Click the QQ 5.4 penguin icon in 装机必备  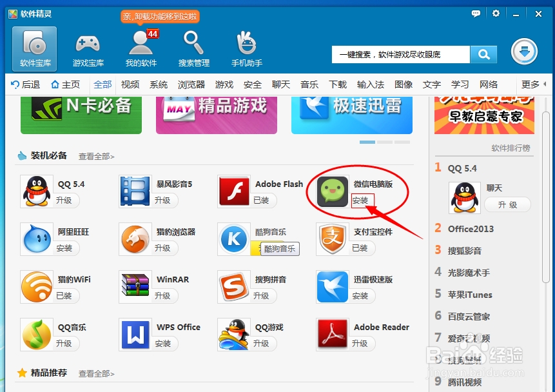[37, 191]
